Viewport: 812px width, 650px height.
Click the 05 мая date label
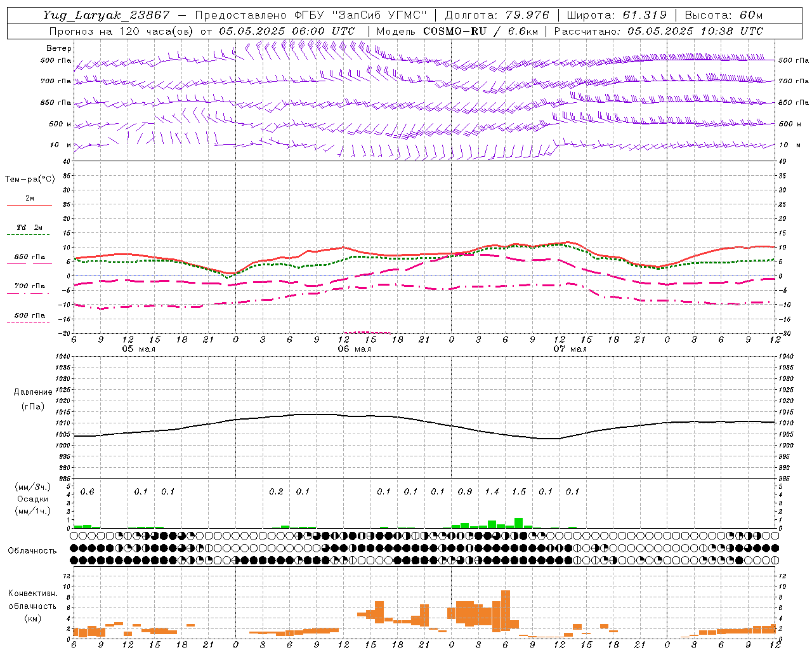coord(138,348)
